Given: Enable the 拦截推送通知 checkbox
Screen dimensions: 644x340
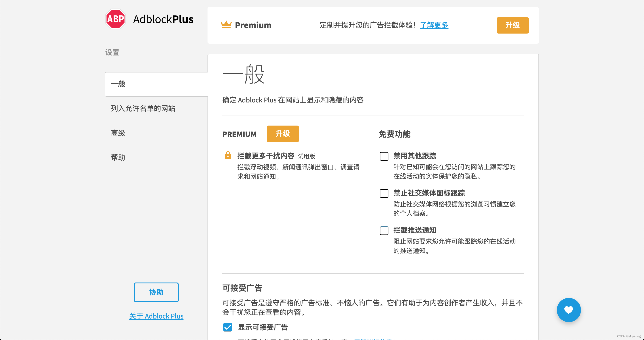Looking at the screenshot, I should (384, 230).
